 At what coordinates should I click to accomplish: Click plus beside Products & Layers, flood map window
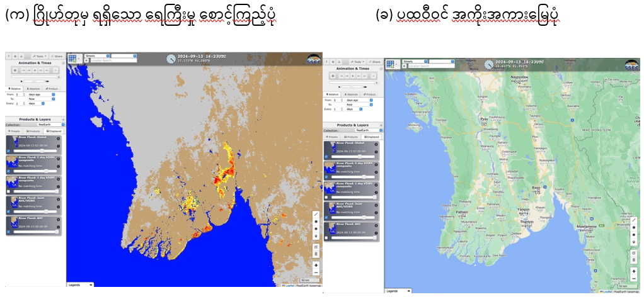click(63, 120)
